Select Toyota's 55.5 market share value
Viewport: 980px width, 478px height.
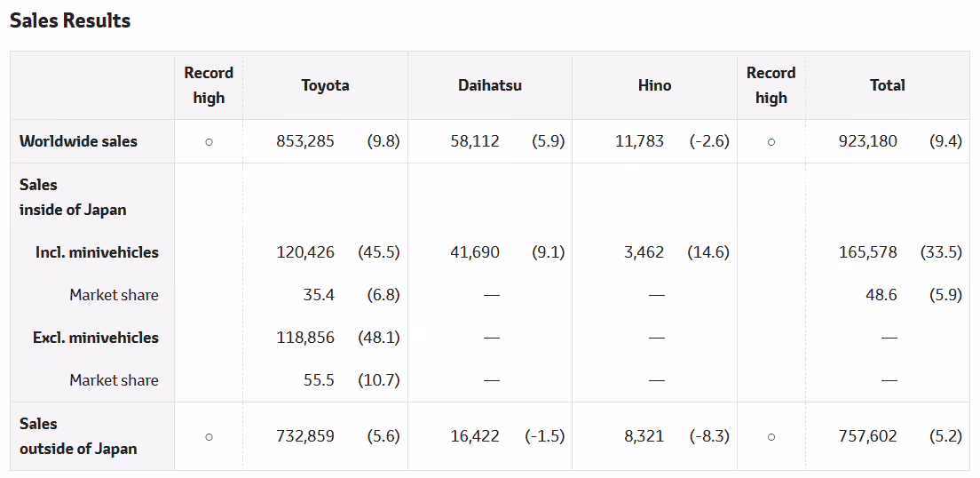point(319,380)
